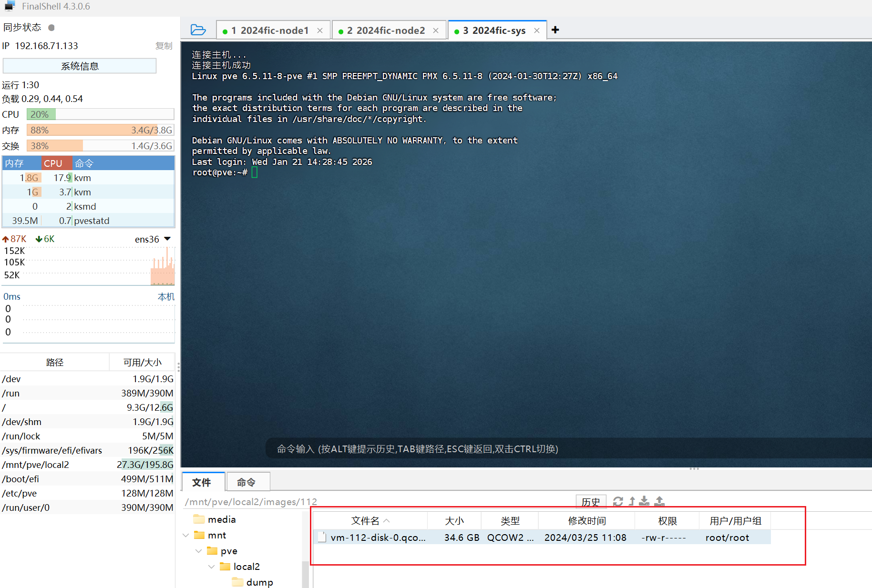The height and width of the screenshot is (588, 872).
Task: Click the file tree scrollbar
Action: pos(305,574)
